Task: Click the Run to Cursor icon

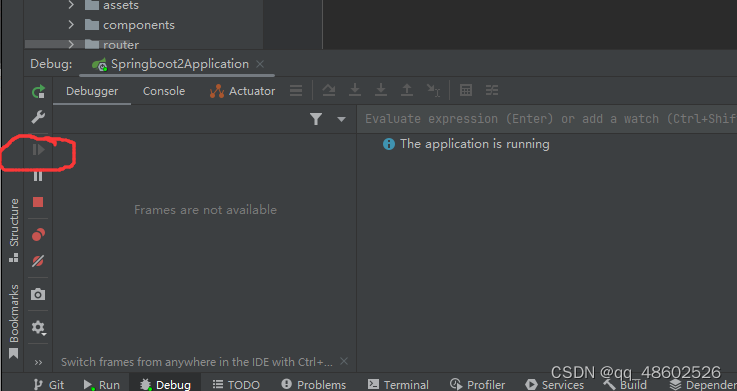Action: [433, 90]
